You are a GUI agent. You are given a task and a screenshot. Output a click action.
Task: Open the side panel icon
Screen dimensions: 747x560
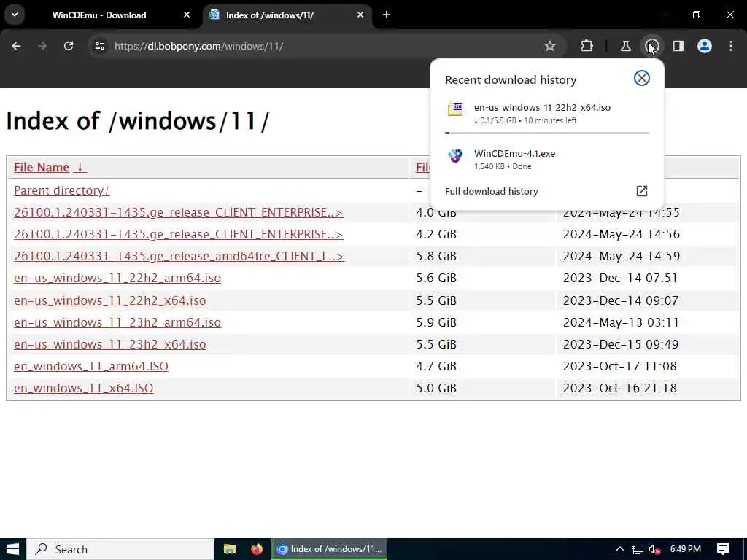[x=678, y=46]
